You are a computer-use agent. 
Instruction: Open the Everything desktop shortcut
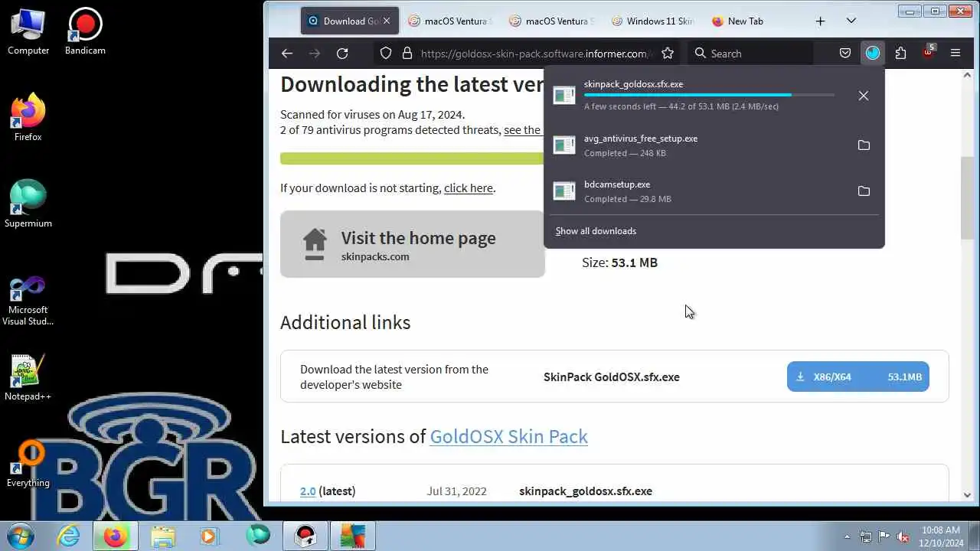pos(28,464)
